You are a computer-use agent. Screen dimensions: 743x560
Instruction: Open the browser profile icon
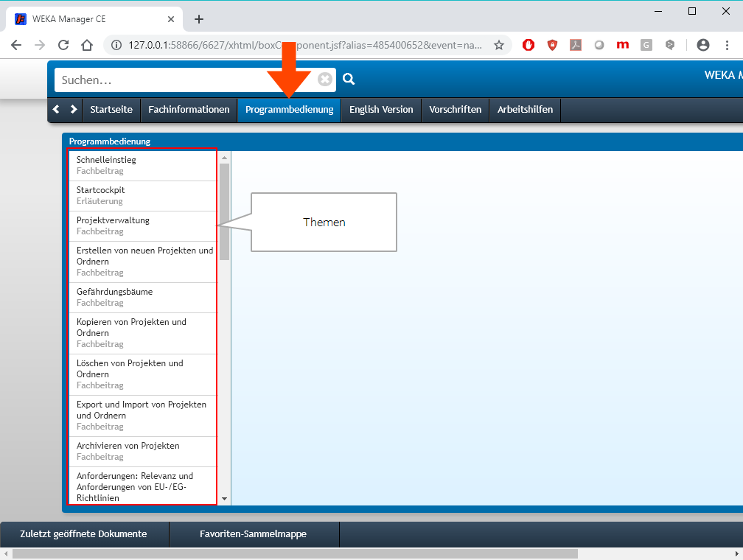[x=702, y=45]
